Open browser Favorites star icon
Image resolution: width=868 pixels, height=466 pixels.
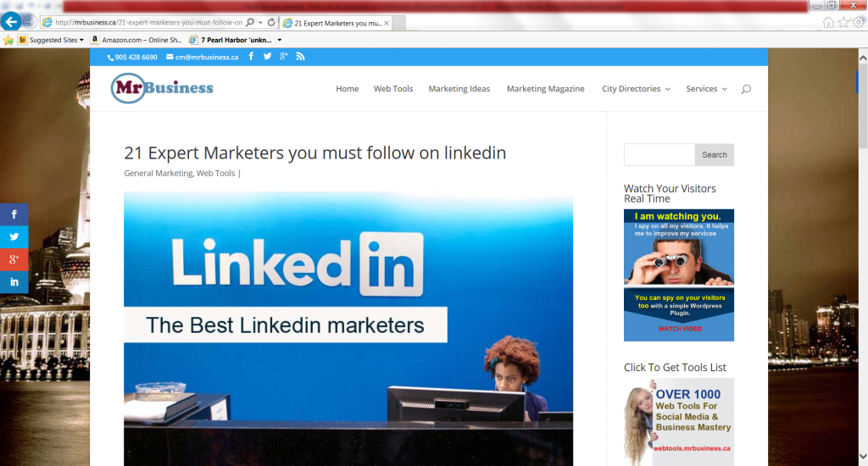(x=843, y=22)
